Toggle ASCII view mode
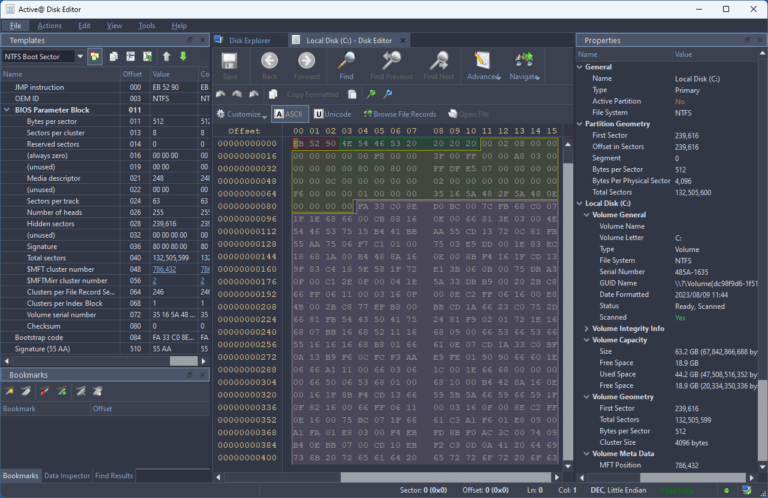768x498 pixels. (x=289, y=114)
